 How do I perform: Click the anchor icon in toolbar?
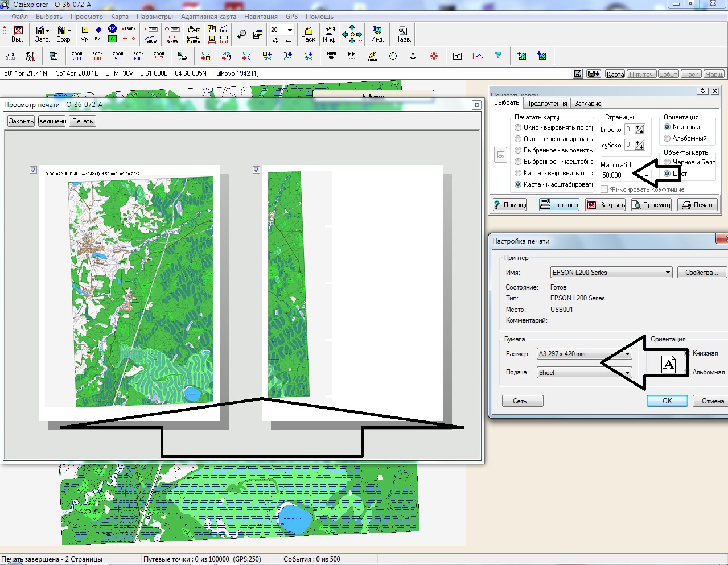(413, 56)
